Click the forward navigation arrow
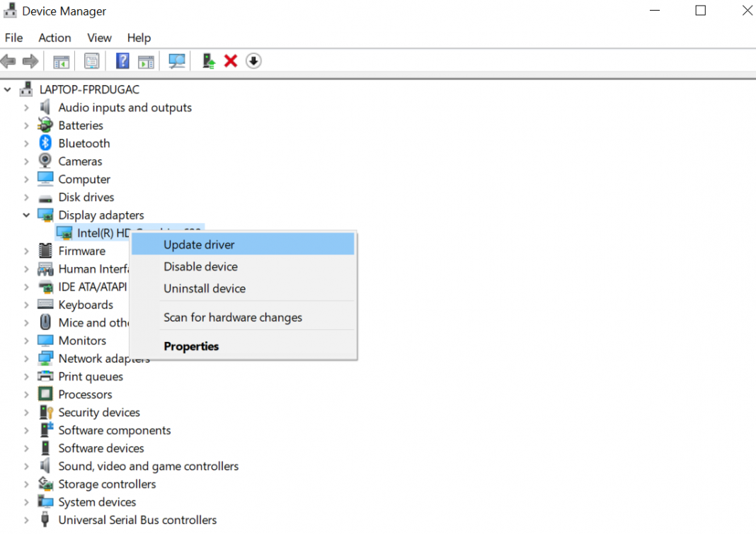Viewport: 756px width, 534px height. click(x=30, y=61)
